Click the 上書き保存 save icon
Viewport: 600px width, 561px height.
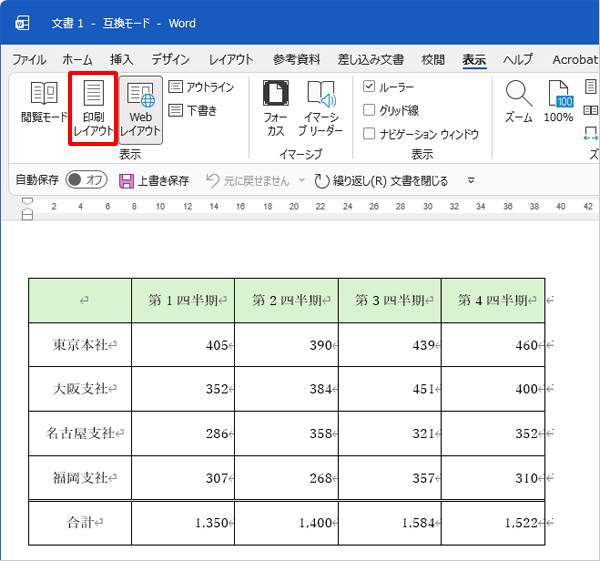click(x=126, y=181)
